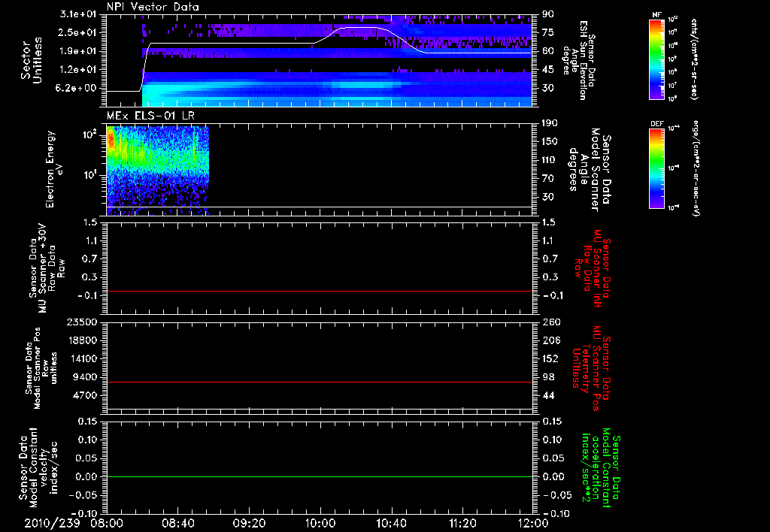Click the "NF" color bar heading
The height and width of the screenshot is (532, 770).
click(656, 15)
